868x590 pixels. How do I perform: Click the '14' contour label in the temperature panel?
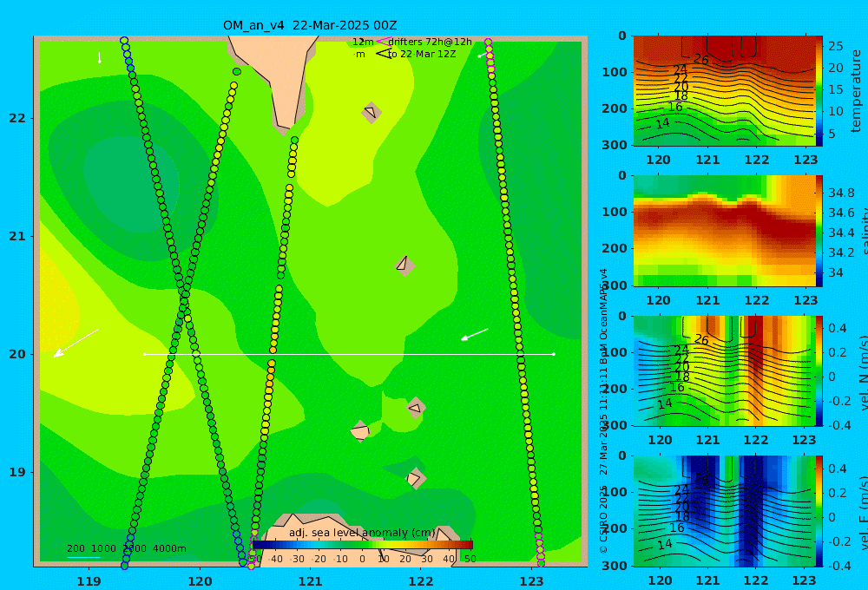(x=662, y=123)
